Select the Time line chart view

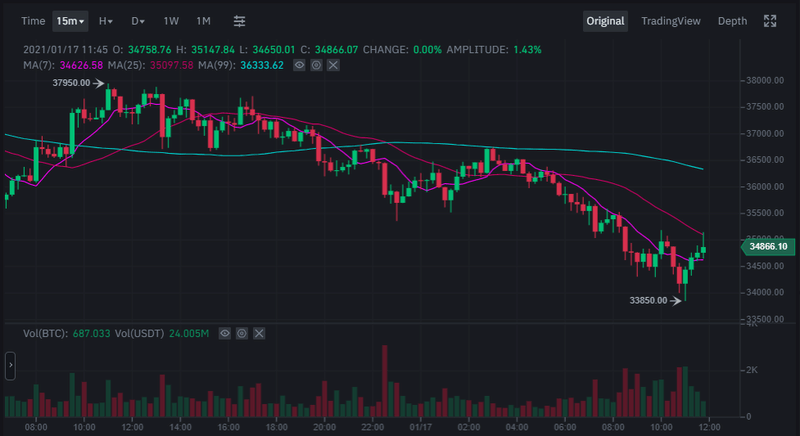pyautogui.click(x=33, y=21)
